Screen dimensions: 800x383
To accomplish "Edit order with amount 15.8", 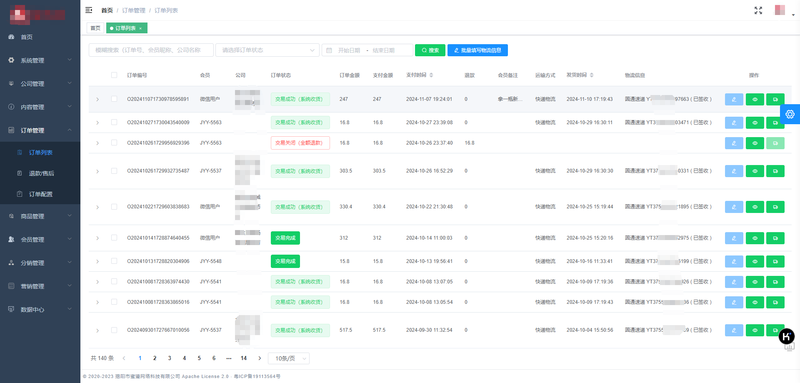I will click(734, 262).
